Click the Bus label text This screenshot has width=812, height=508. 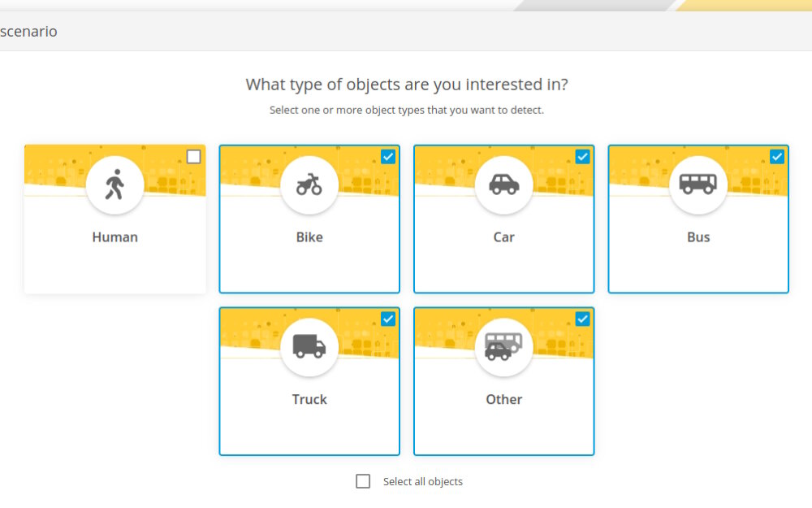698,237
